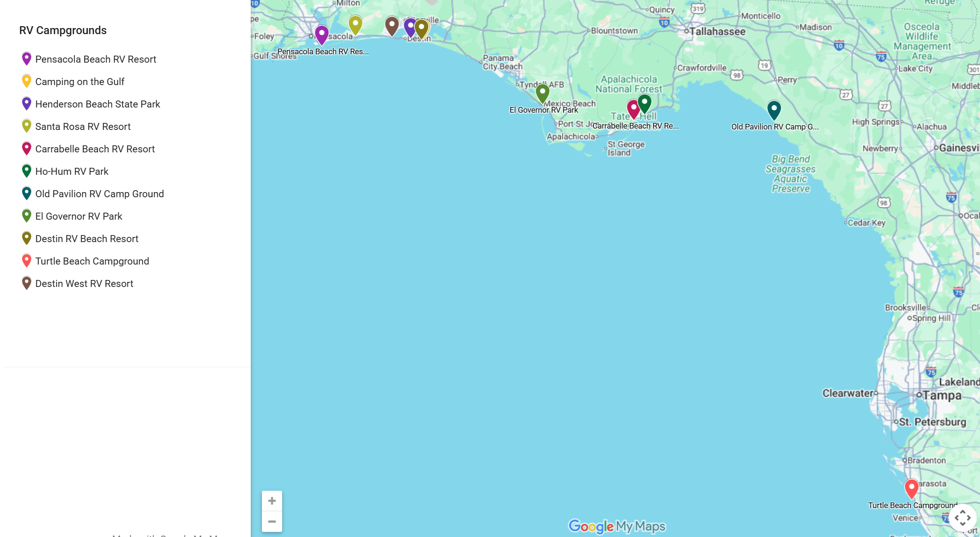Image resolution: width=980 pixels, height=537 pixels.
Task: Click the olive pin icon next to Santa Rosa RV Resort
Action: [27, 126]
